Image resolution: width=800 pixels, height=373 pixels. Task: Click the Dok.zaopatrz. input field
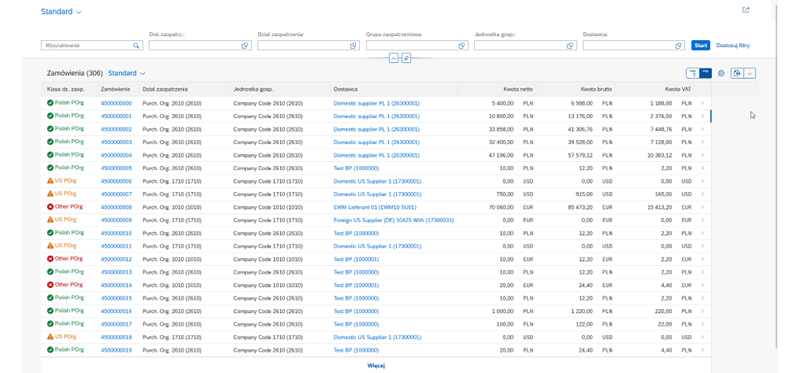tap(199, 45)
